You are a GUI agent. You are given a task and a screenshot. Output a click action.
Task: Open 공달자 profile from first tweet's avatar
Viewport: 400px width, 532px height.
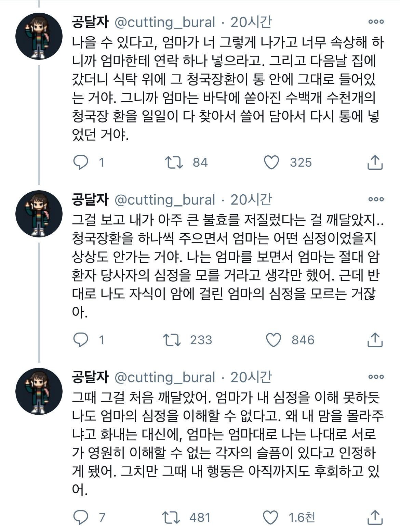coord(39,36)
